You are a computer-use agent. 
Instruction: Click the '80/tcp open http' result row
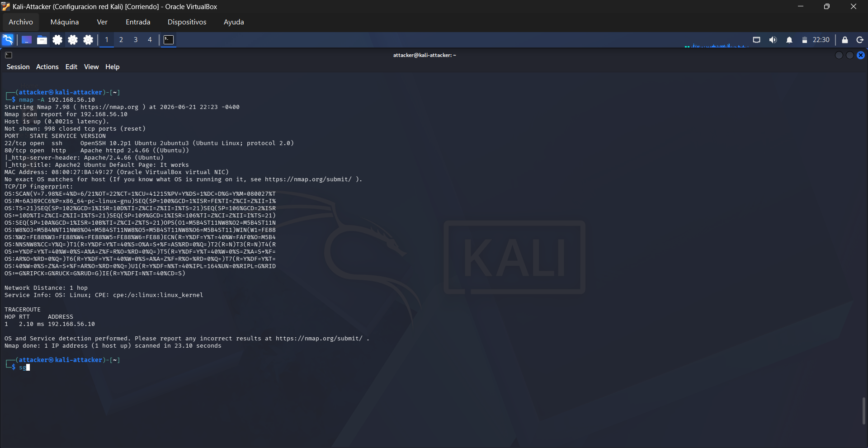tap(97, 151)
